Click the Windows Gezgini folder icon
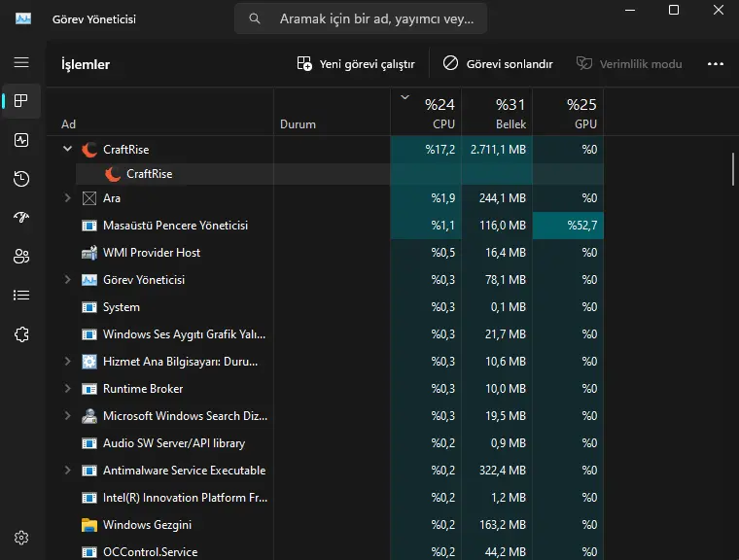 (x=89, y=525)
